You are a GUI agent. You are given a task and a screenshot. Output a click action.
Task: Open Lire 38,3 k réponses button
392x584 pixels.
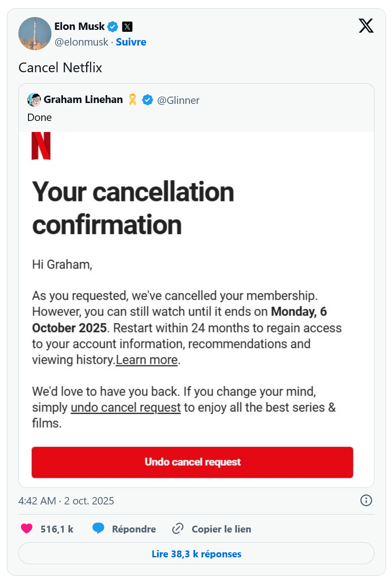(x=196, y=554)
